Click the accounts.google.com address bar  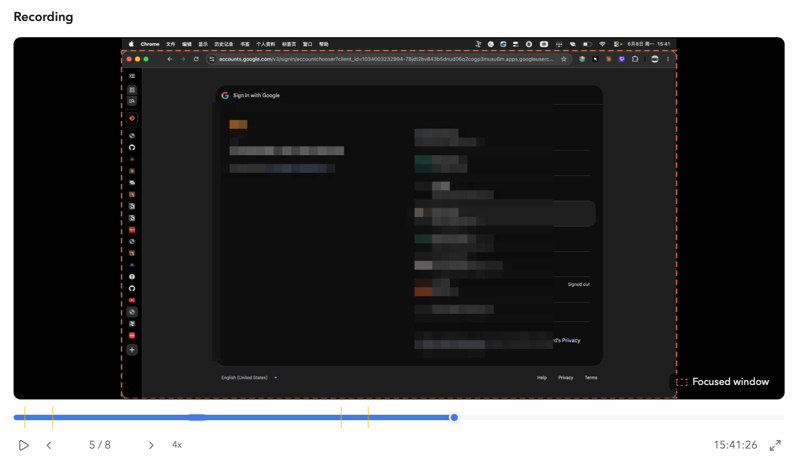[385, 59]
